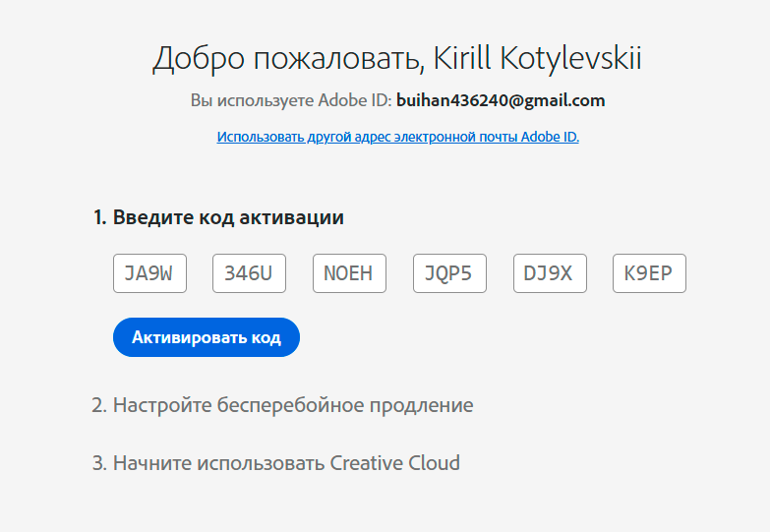Select the second code field 346U
This screenshot has width=770, height=532.
[x=249, y=273]
